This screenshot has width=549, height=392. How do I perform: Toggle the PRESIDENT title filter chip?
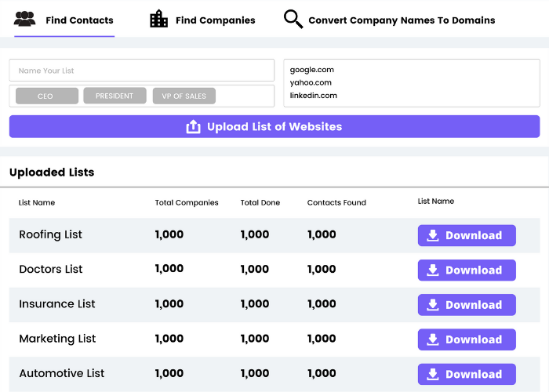coord(115,96)
